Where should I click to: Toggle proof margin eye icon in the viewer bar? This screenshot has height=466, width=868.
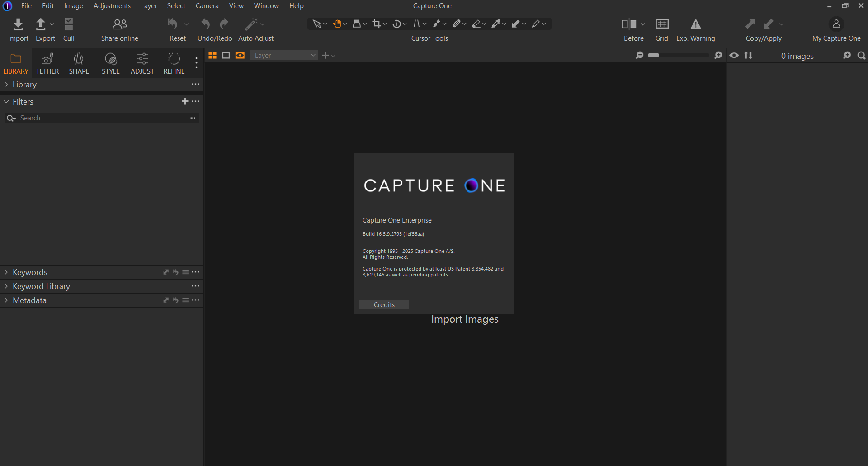pos(240,55)
